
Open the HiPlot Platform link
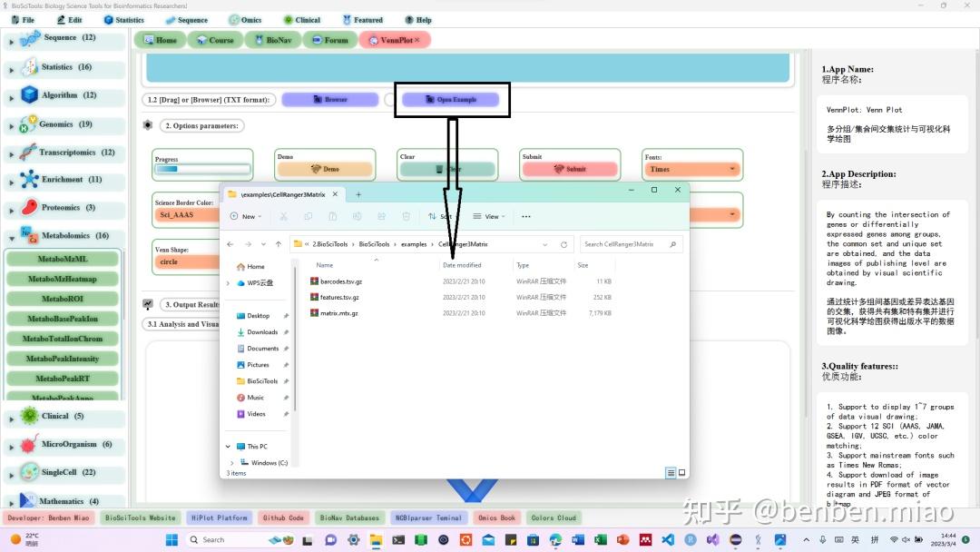pos(219,517)
